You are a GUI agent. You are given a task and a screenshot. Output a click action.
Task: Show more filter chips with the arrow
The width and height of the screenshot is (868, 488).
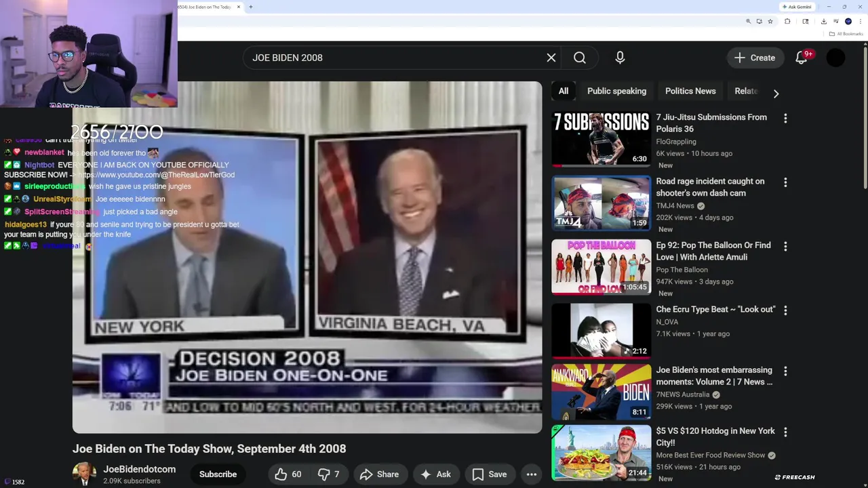click(776, 94)
